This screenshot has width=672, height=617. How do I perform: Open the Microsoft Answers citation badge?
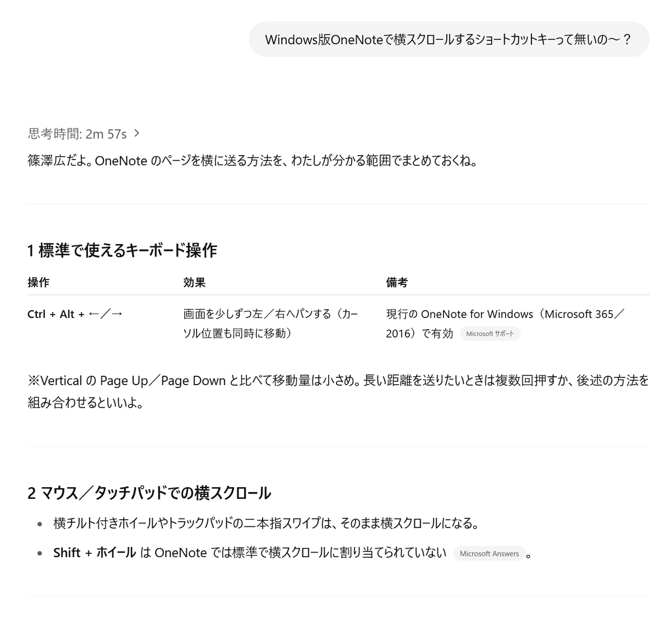coord(489,554)
